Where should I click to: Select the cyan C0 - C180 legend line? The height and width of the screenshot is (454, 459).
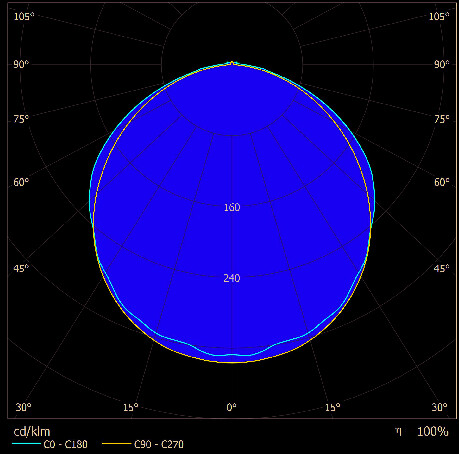(26, 444)
